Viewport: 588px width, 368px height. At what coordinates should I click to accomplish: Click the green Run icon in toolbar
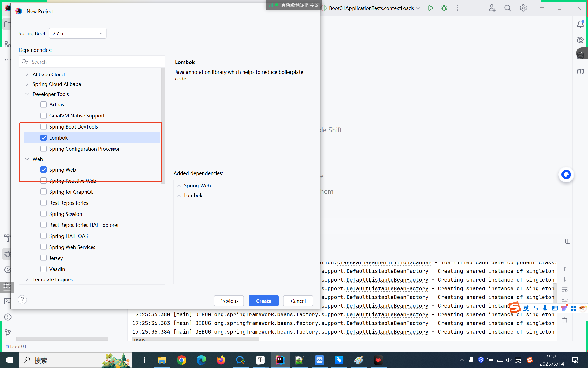pyautogui.click(x=430, y=8)
